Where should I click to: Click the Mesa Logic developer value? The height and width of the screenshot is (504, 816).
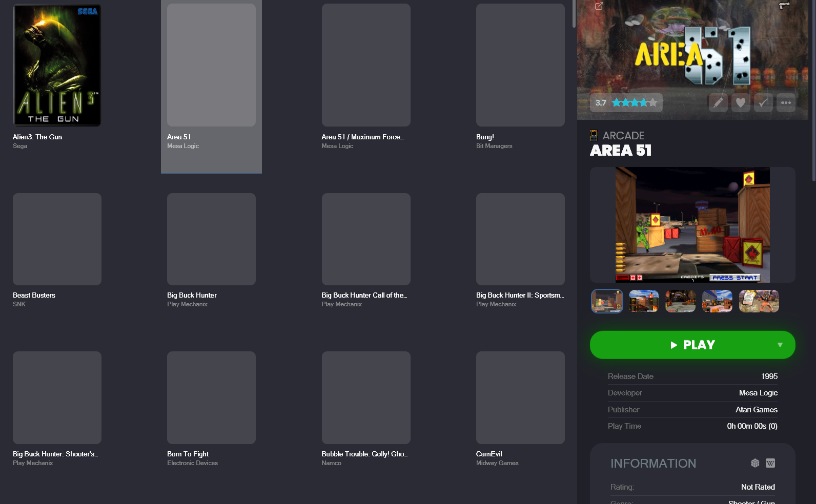tap(758, 393)
